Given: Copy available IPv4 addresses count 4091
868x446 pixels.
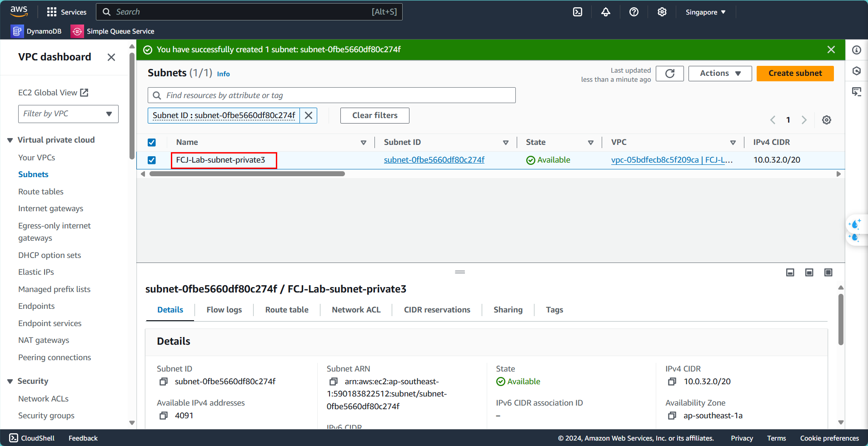Looking at the screenshot, I should (164, 416).
